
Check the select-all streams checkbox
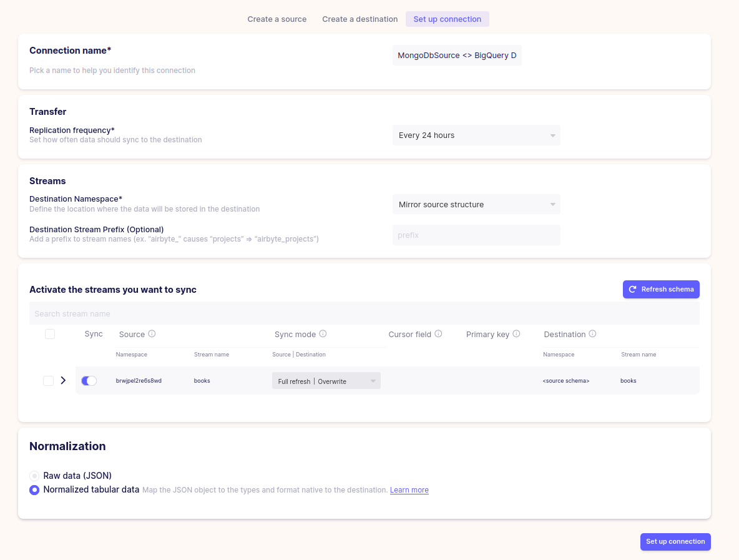coord(50,333)
